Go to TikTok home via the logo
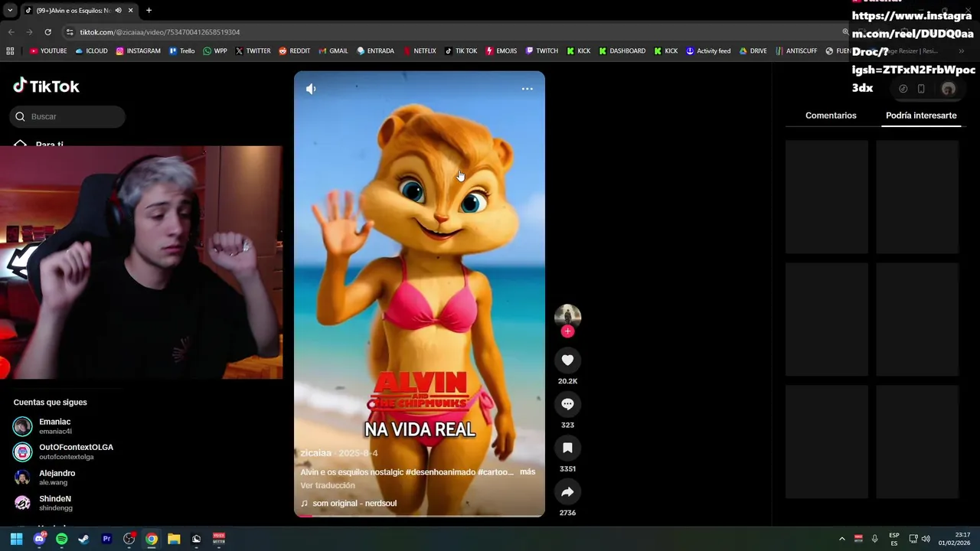Screen dimensions: 980x551 [46, 86]
